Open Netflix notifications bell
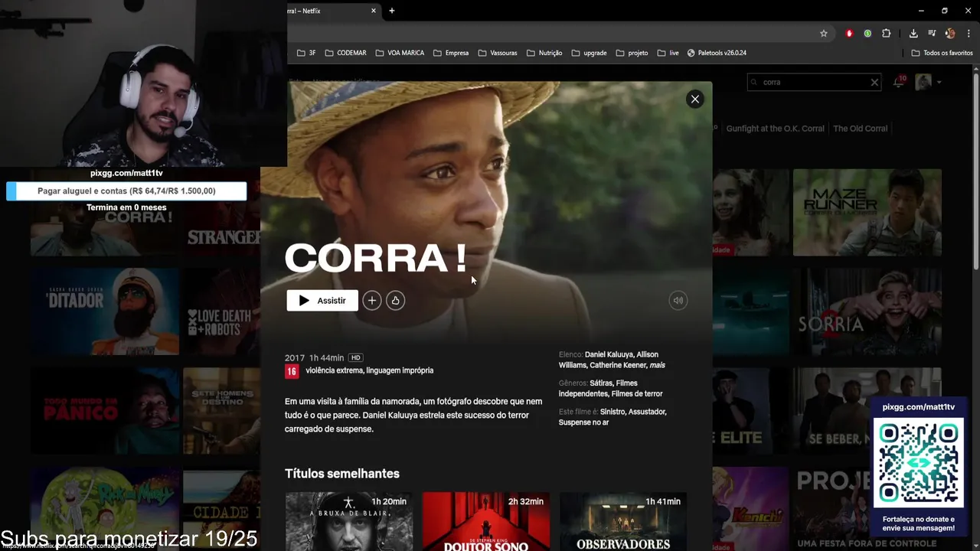 (899, 81)
